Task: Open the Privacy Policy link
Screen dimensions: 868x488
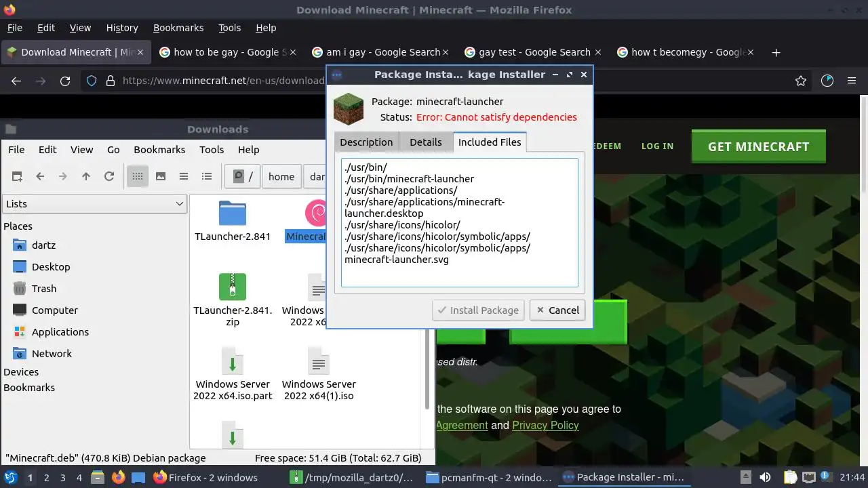Action: (545, 425)
